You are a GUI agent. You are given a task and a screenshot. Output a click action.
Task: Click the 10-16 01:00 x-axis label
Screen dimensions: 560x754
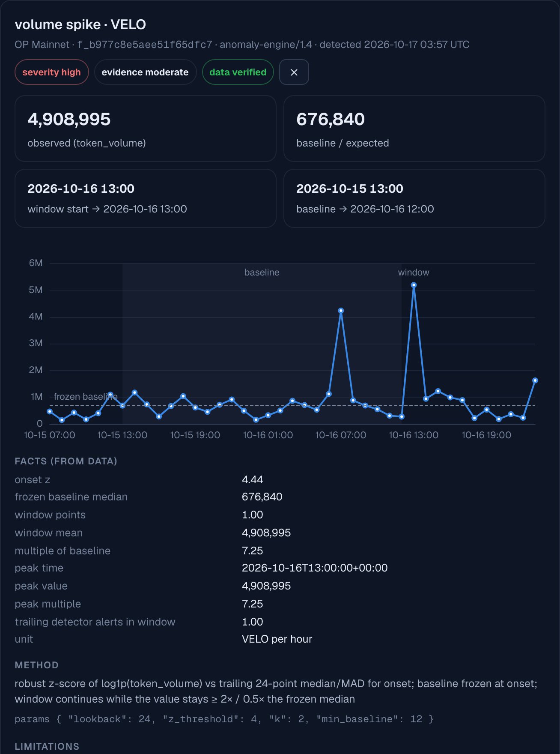pyautogui.click(x=268, y=435)
